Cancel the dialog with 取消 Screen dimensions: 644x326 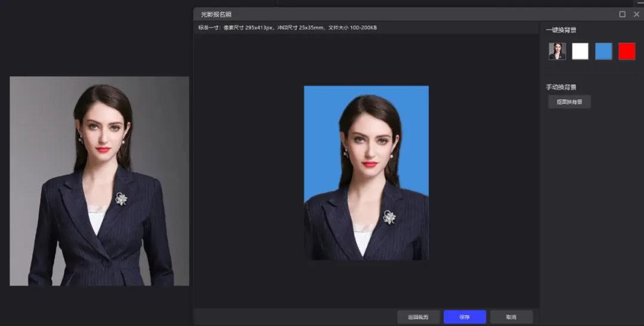coord(511,317)
